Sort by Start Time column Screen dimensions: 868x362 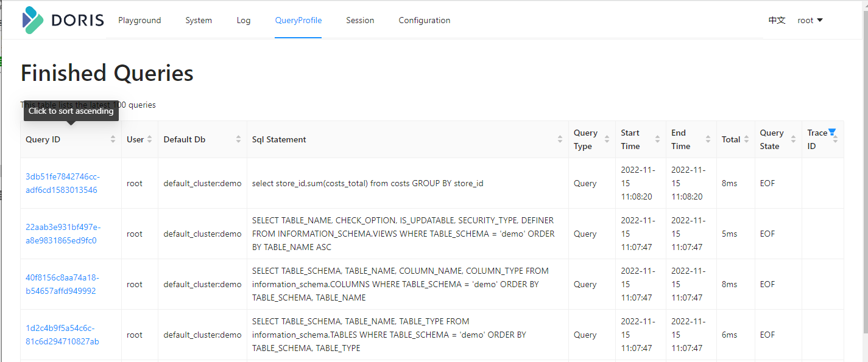657,139
